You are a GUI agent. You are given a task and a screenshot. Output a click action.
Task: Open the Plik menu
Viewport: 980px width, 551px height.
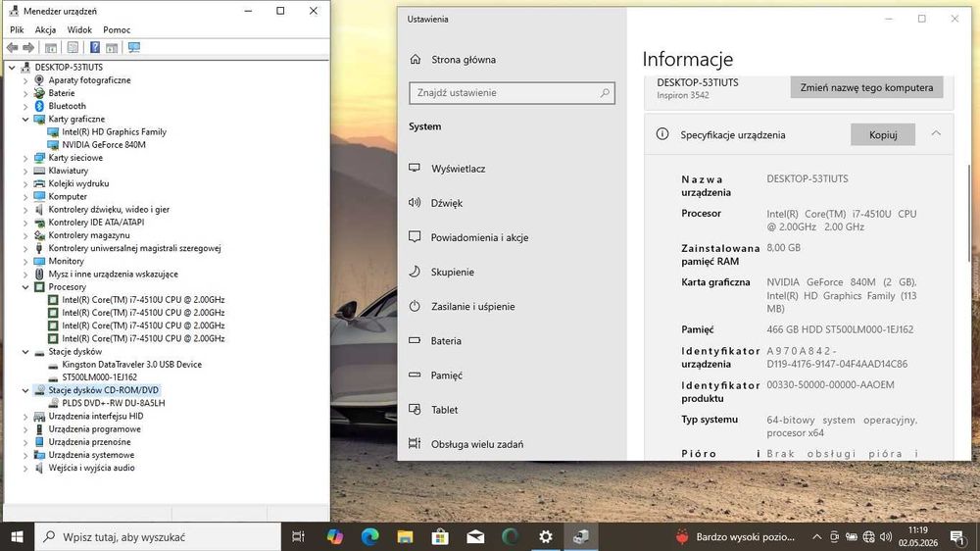(17, 29)
